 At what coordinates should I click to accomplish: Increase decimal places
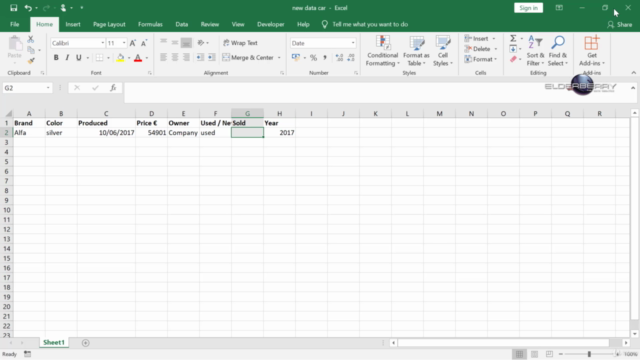click(x=339, y=58)
